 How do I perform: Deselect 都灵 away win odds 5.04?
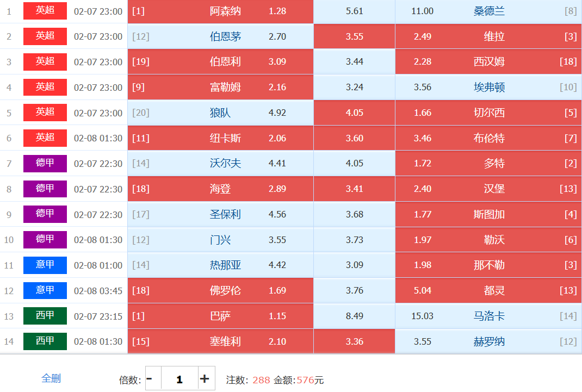coord(488,290)
